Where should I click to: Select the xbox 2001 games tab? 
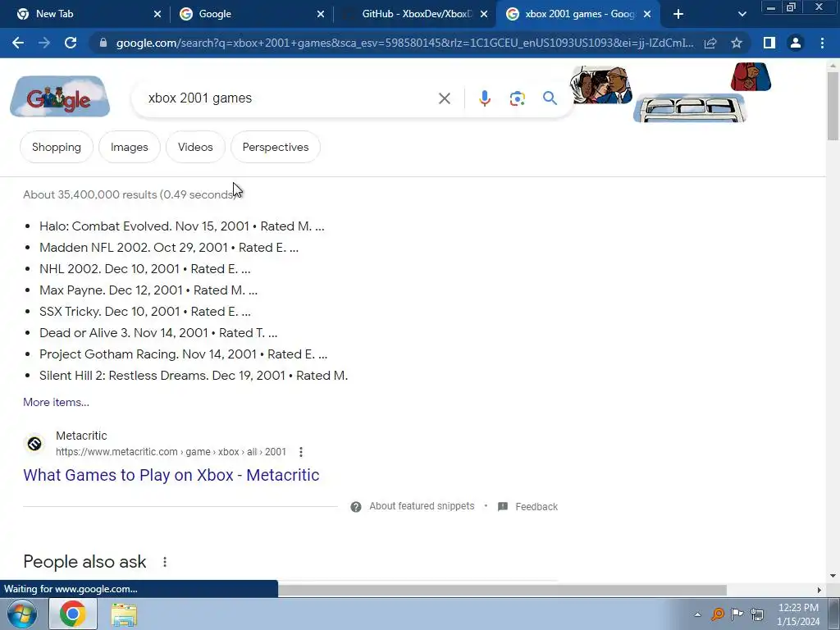coord(578,14)
